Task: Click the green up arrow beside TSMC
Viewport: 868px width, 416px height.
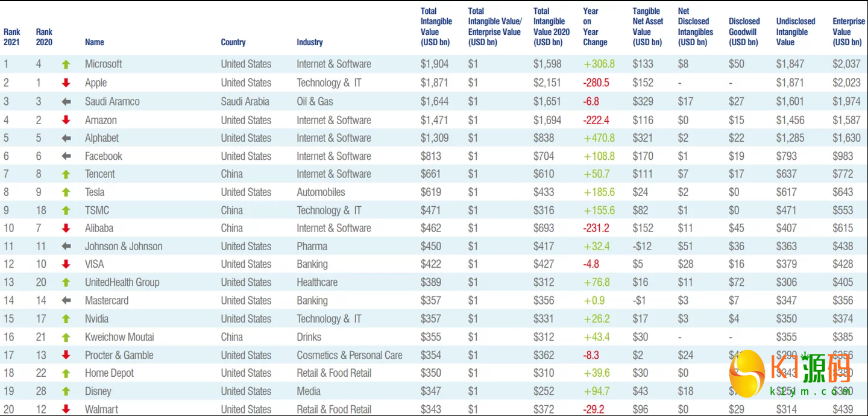Action: (66, 210)
